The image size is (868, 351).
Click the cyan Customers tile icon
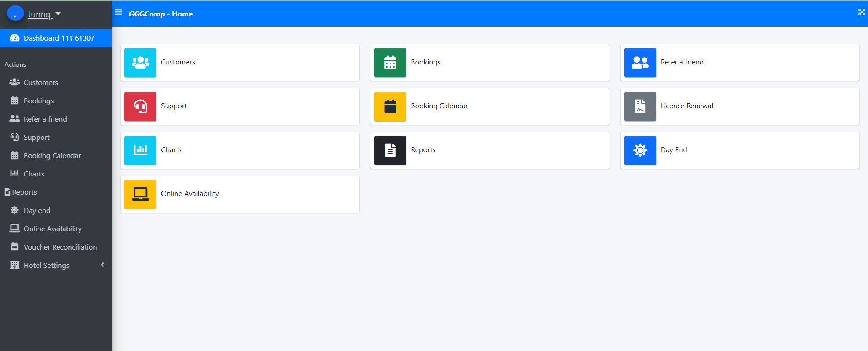(x=140, y=63)
